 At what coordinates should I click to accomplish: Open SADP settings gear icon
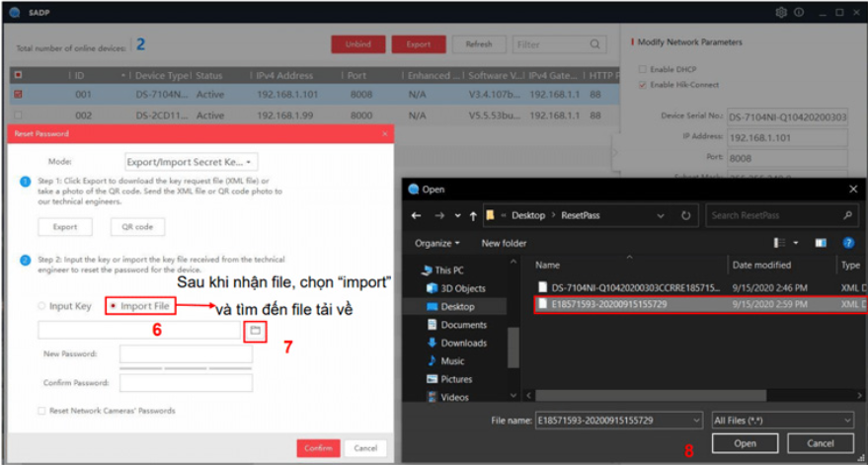(780, 12)
